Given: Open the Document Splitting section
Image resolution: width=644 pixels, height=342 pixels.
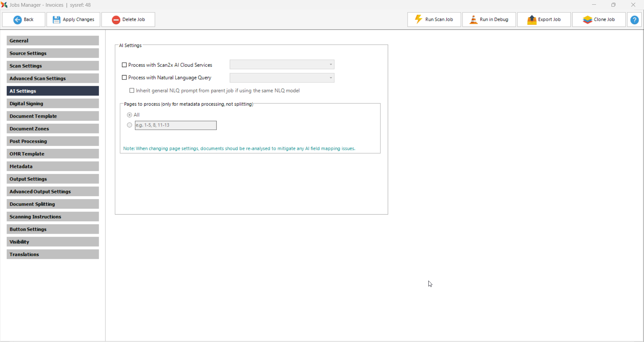Looking at the screenshot, I should [53, 204].
